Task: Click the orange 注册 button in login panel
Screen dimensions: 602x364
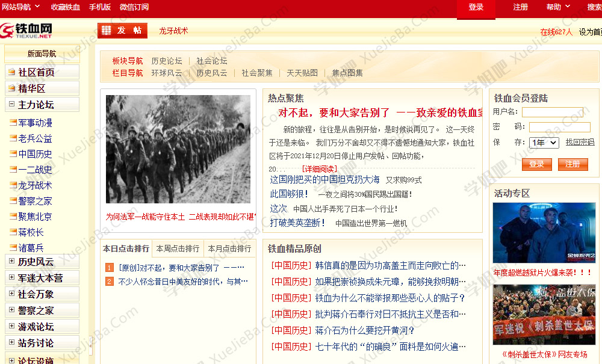Action: 573,164
